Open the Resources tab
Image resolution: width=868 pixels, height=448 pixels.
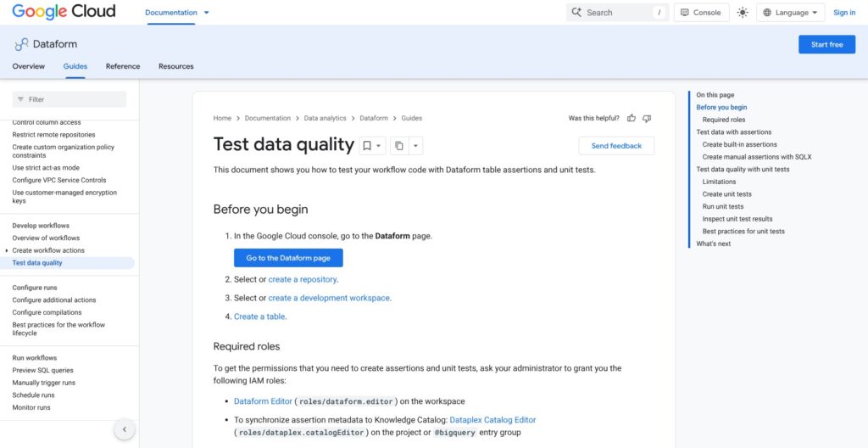pos(176,66)
